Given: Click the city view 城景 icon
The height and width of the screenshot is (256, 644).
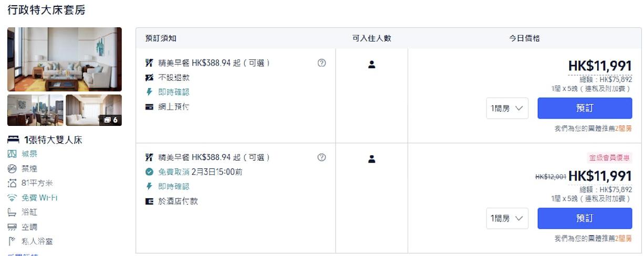Looking at the screenshot, I should tap(12, 154).
